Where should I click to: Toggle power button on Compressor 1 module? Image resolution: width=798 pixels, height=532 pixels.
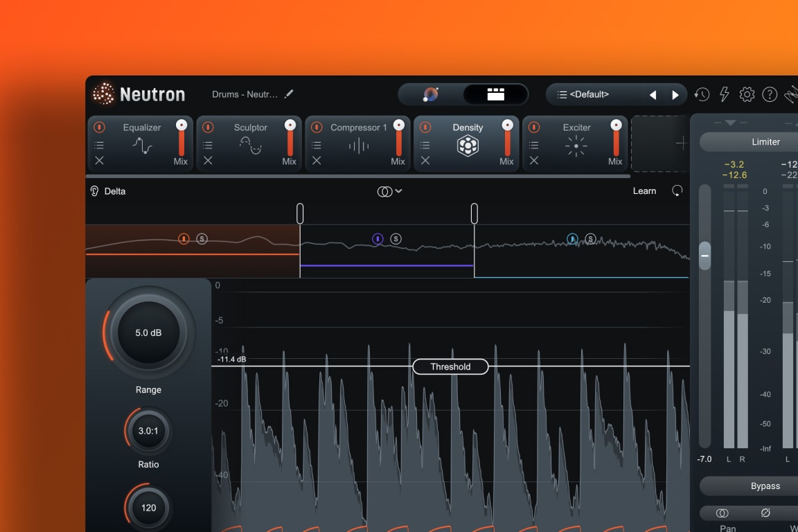[x=317, y=127]
